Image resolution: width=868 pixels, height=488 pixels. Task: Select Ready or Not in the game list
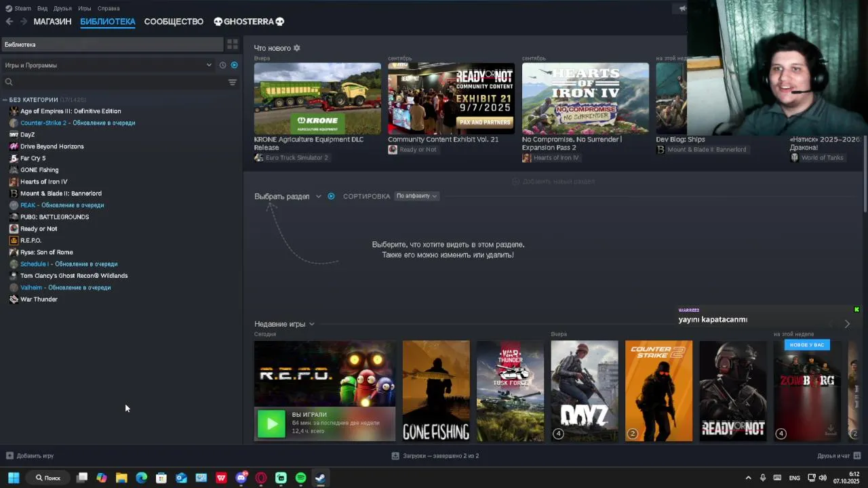pos(38,228)
